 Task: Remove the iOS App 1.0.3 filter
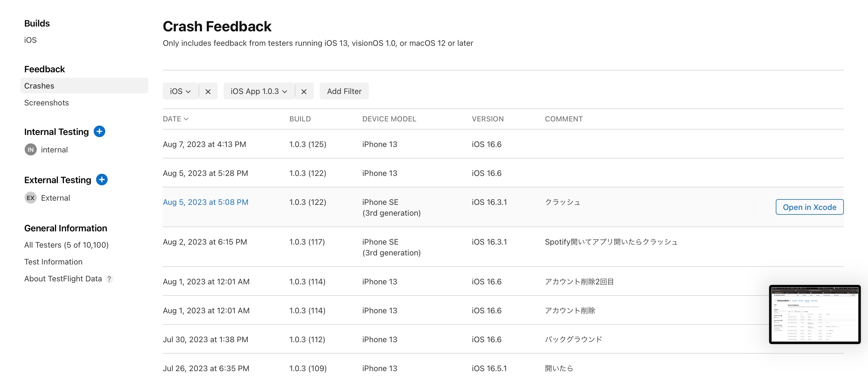(x=303, y=91)
